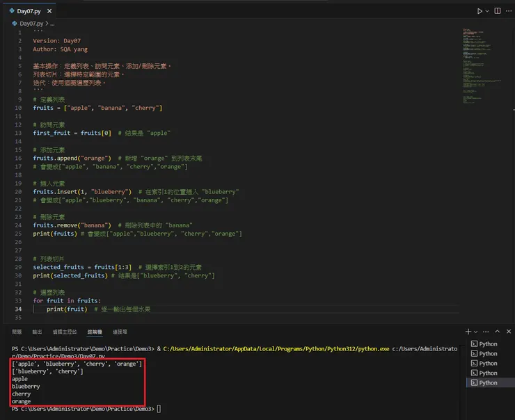515x420 pixels.
Task: Create a new terminal with plus icon
Action: 468,332
